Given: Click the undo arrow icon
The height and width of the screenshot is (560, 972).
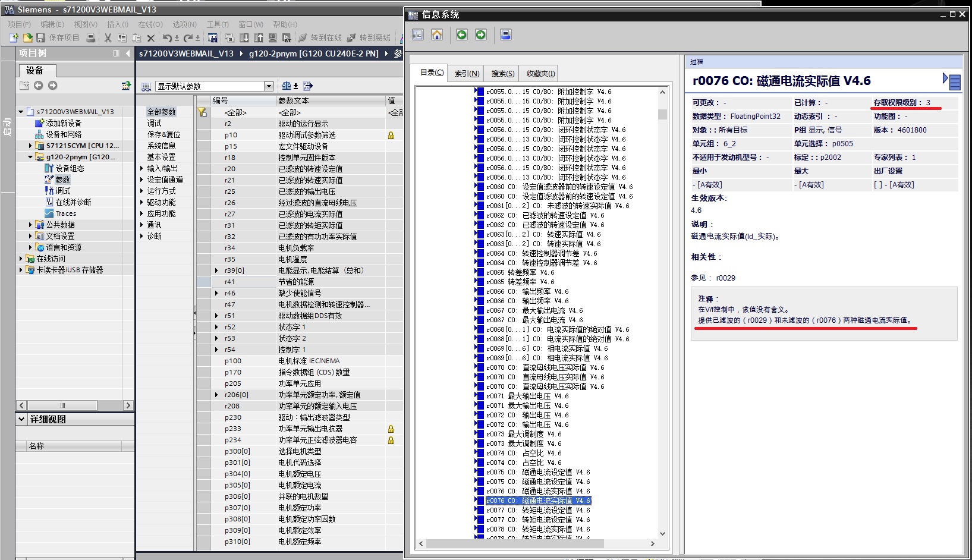Looking at the screenshot, I should coord(168,37).
